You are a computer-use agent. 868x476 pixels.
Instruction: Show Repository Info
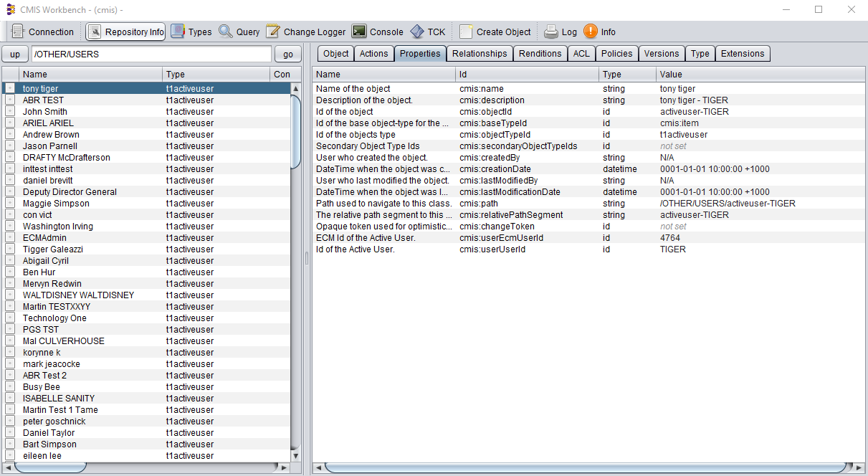126,32
